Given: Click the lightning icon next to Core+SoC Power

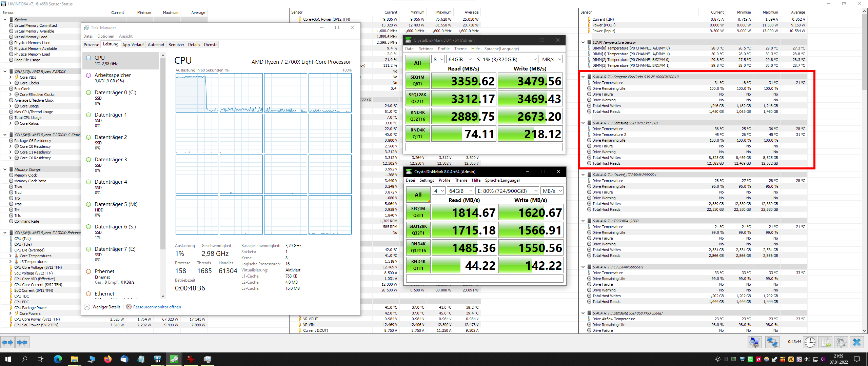Looking at the screenshot, I should pyautogui.click(x=300, y=19).
